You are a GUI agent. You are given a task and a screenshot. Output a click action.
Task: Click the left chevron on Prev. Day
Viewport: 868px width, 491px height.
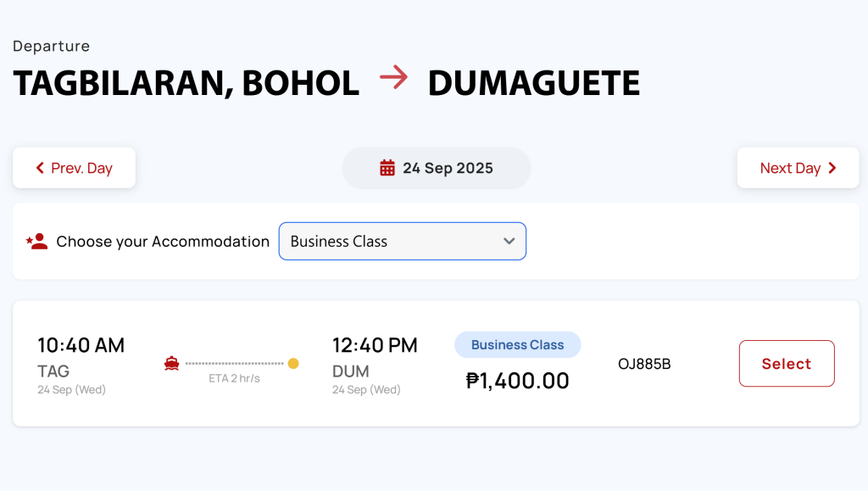[x=40, y=168]
